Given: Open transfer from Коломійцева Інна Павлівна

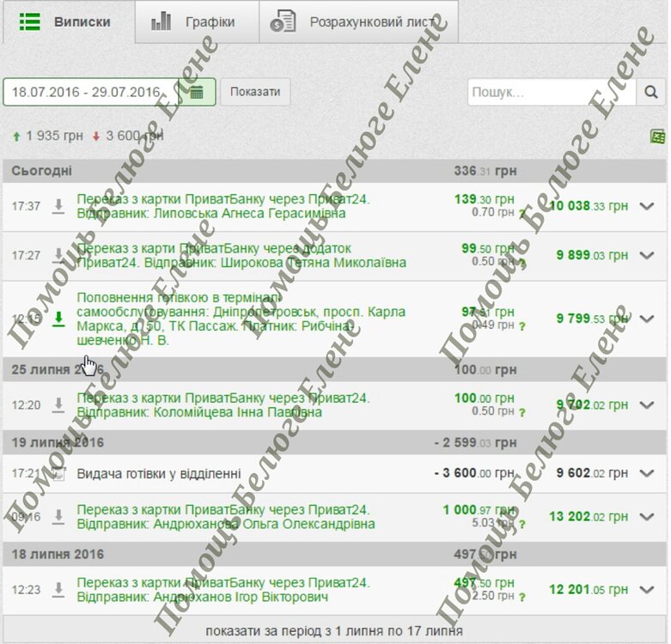Looking at the screenshot, I should [223, 405].
